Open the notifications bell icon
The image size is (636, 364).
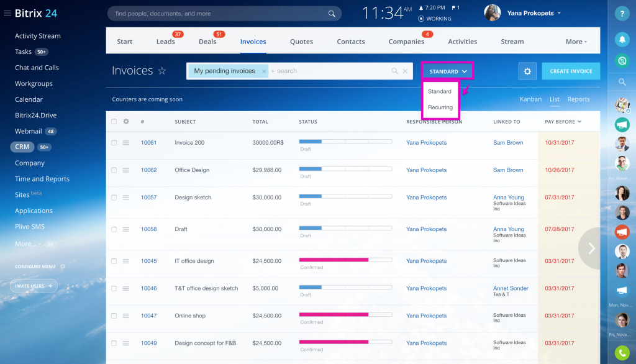pos(622,39)
